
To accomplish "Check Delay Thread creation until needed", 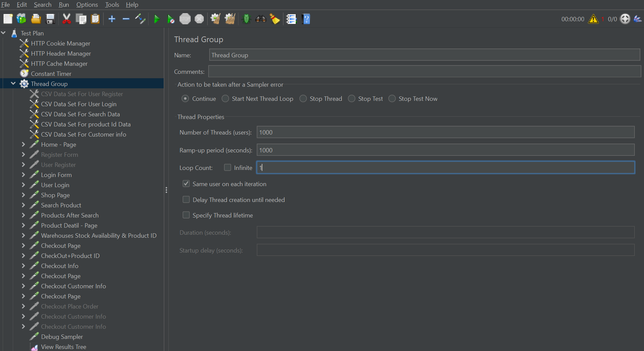I will coord(186,200).
